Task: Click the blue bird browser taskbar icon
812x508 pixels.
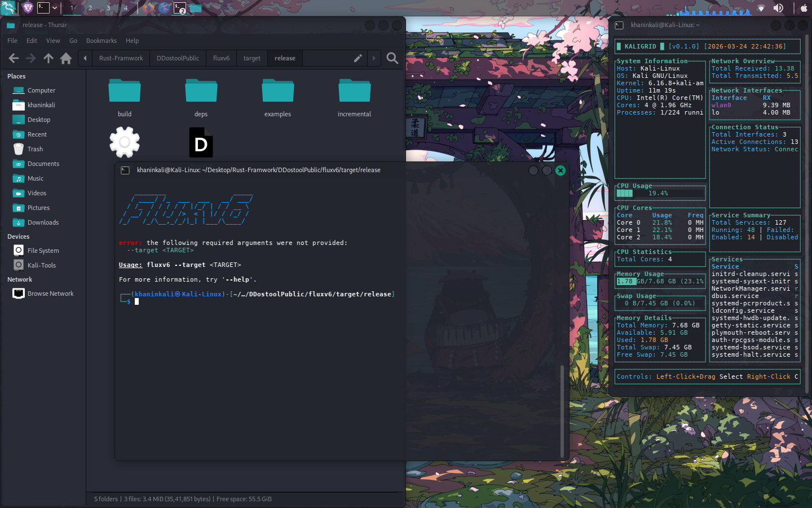Action: [164, 8]
